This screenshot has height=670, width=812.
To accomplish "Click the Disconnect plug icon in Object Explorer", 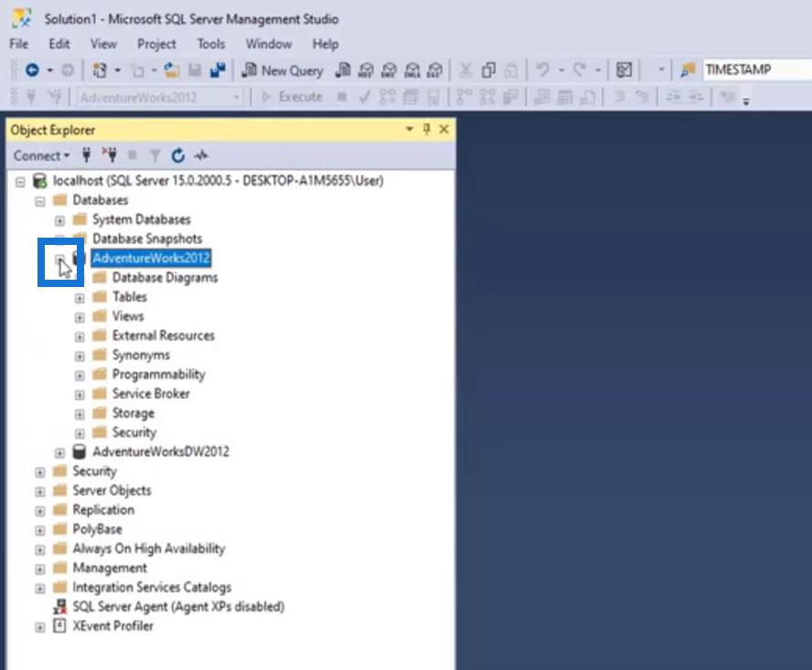I will 110,155.
